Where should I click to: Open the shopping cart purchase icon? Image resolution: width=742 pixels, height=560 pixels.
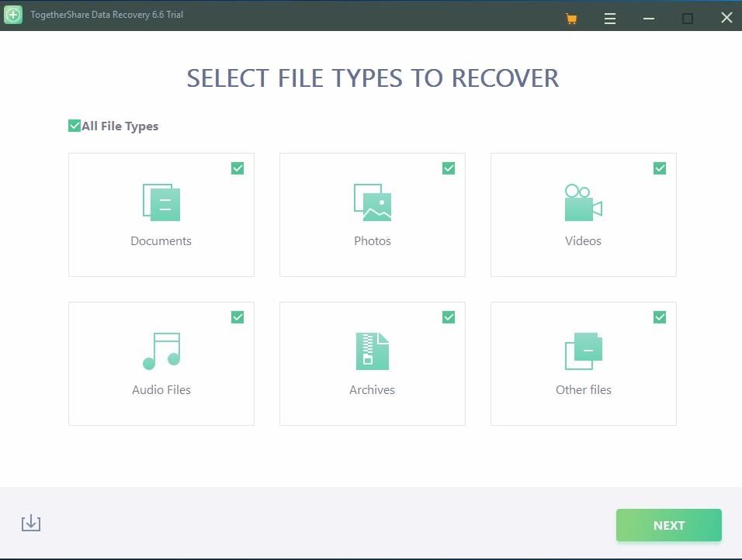pos(572,19)
